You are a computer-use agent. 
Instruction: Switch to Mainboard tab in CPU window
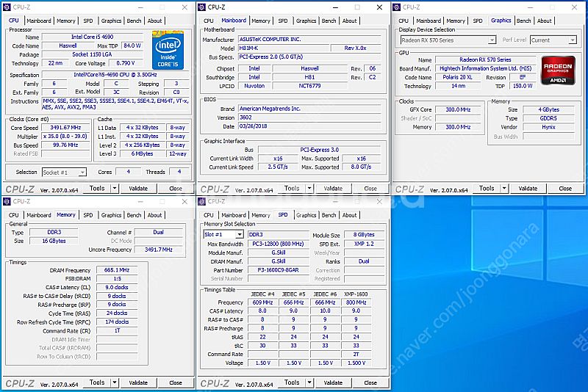click(39, 21)
